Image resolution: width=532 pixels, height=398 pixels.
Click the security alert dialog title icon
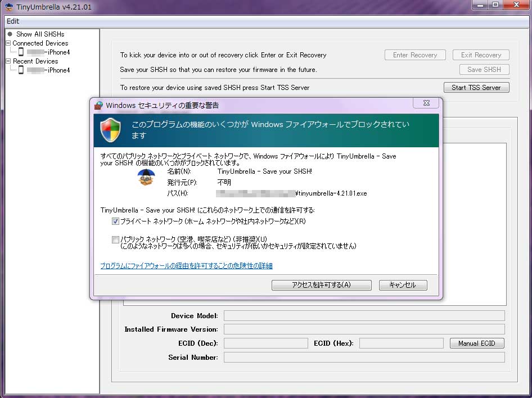[98, 106]
